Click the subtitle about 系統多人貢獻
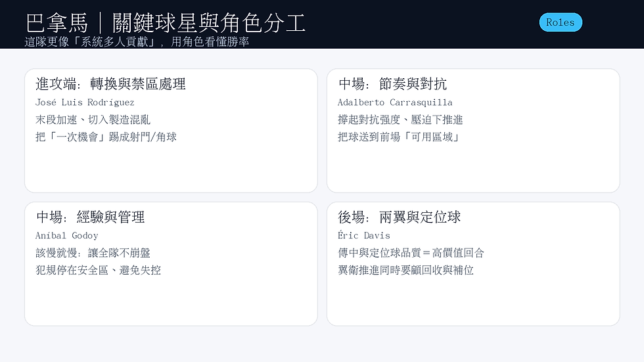Screen dimensions: 644x362 137,41
